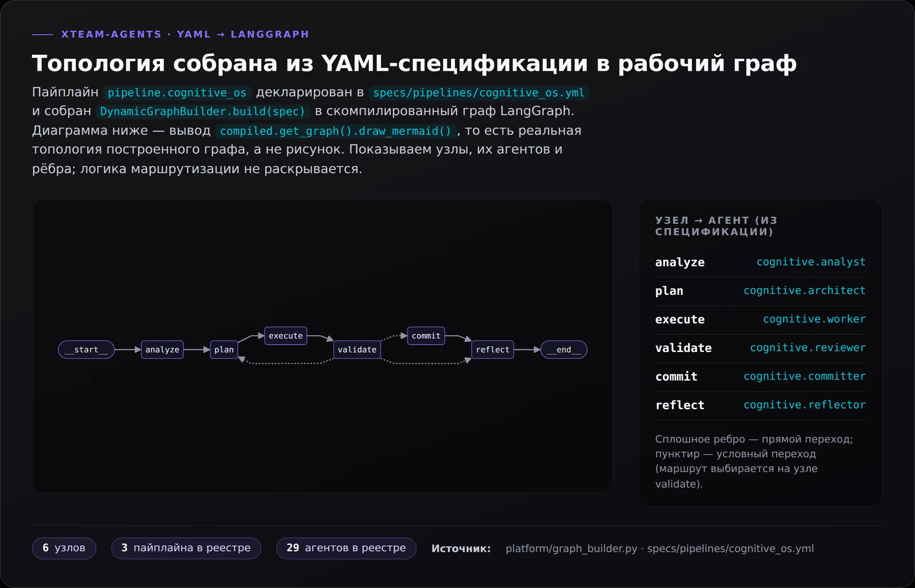Select the validate node in the diagram
This screenshot has height=588, width=915.
coord(357,350)
